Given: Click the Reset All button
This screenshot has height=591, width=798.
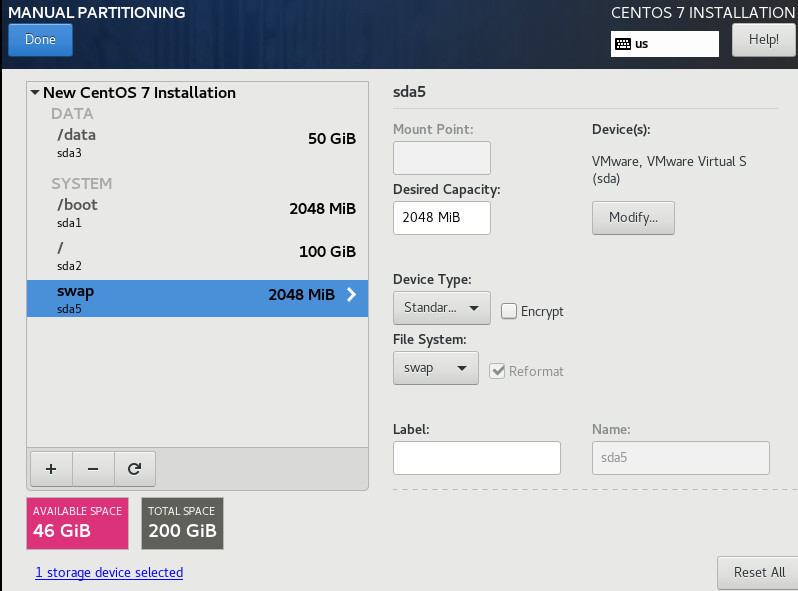Looking at the screenshot, I should point(758,572).
